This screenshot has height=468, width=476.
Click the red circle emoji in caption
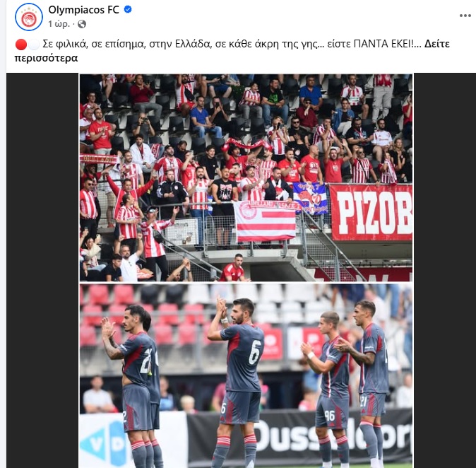tap(21, 45)
